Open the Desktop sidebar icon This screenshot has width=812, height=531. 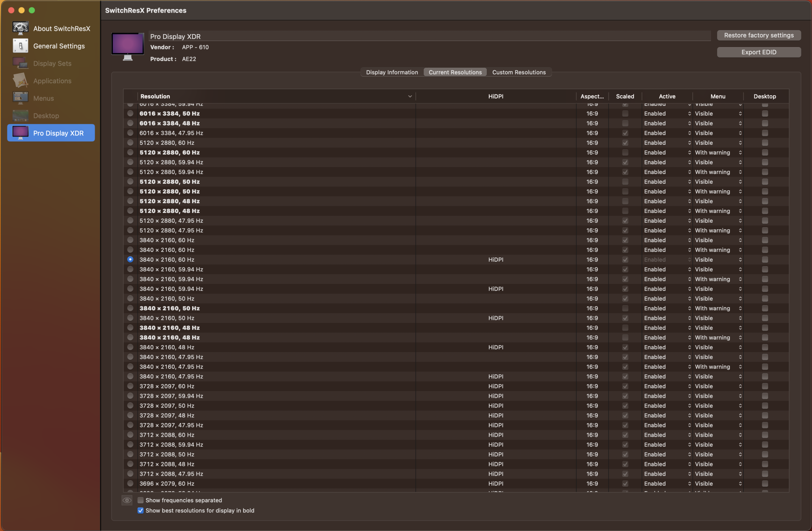pyautogui.click(x=20, y=116)
